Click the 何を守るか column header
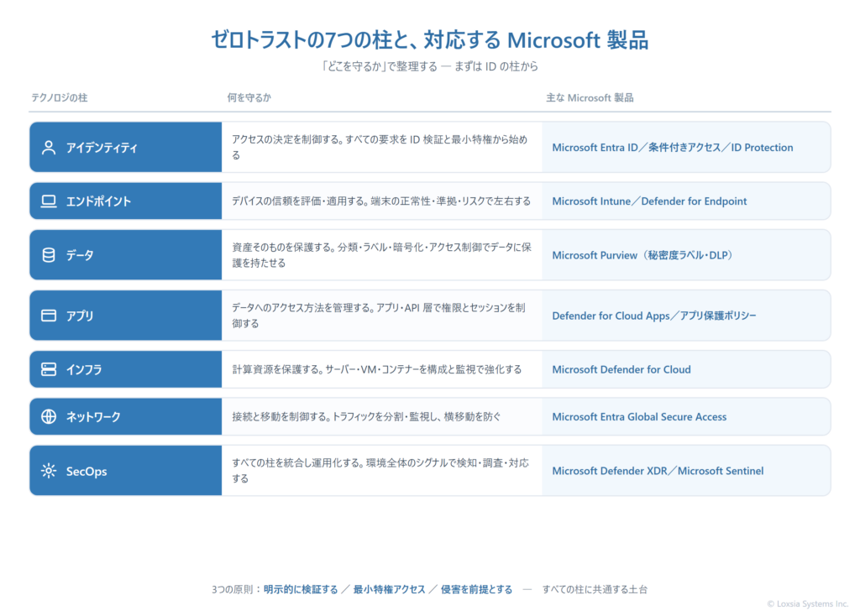 coord(249,97)
